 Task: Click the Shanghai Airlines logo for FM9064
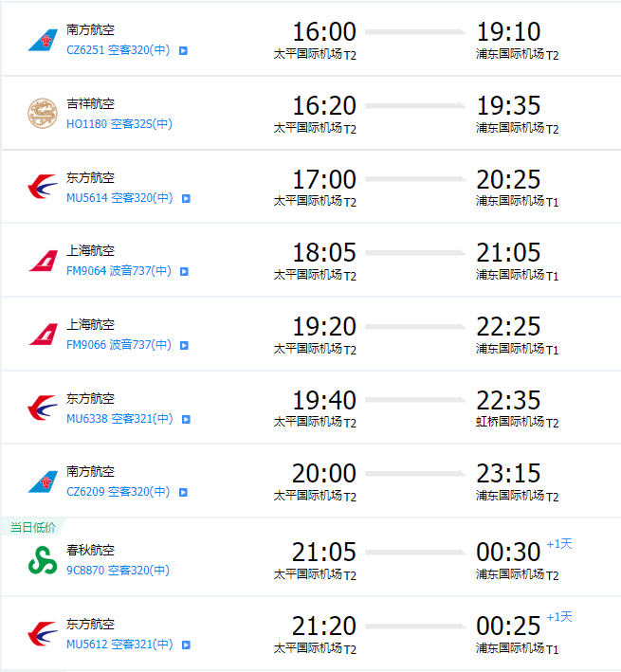tap(42, 261)
